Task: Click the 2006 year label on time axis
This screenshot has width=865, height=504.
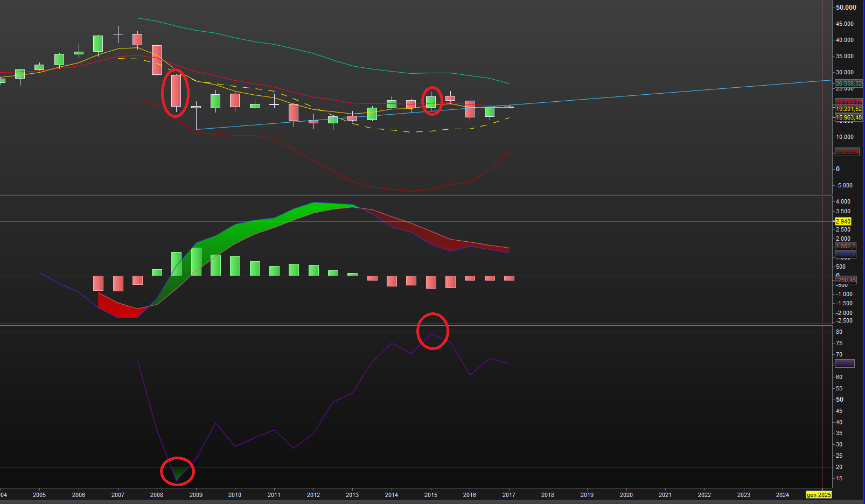Action: tap(79, 495)
